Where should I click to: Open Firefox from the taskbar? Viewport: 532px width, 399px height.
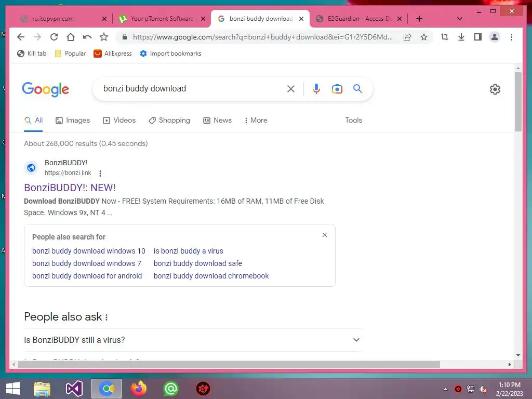coord(139,389)
